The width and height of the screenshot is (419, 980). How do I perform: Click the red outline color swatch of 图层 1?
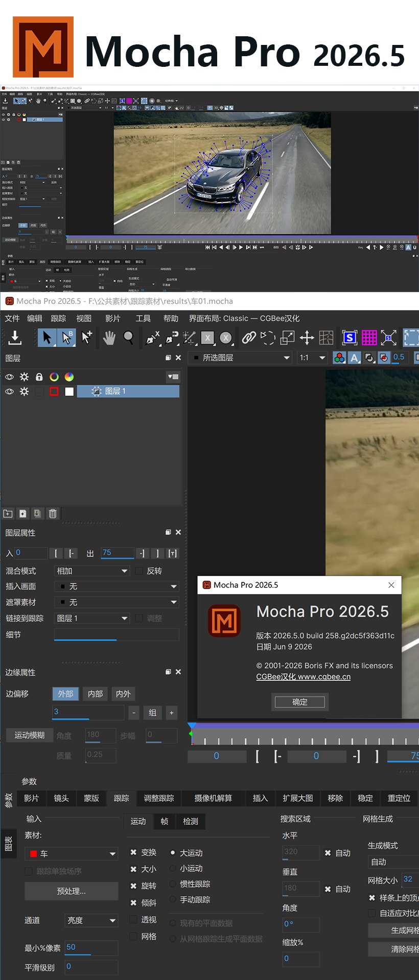pyautogui.click(x=54, y=391)
